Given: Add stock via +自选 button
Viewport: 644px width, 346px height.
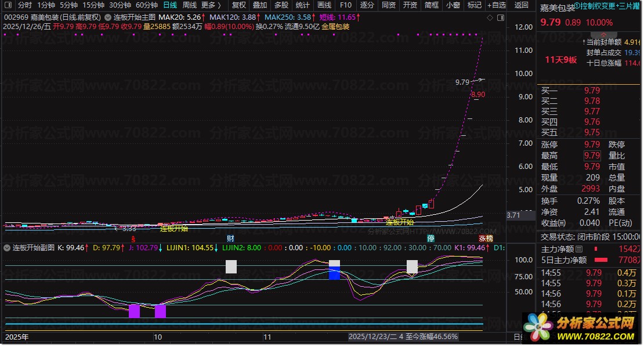Looking at the screenshot, I should 497,5.
